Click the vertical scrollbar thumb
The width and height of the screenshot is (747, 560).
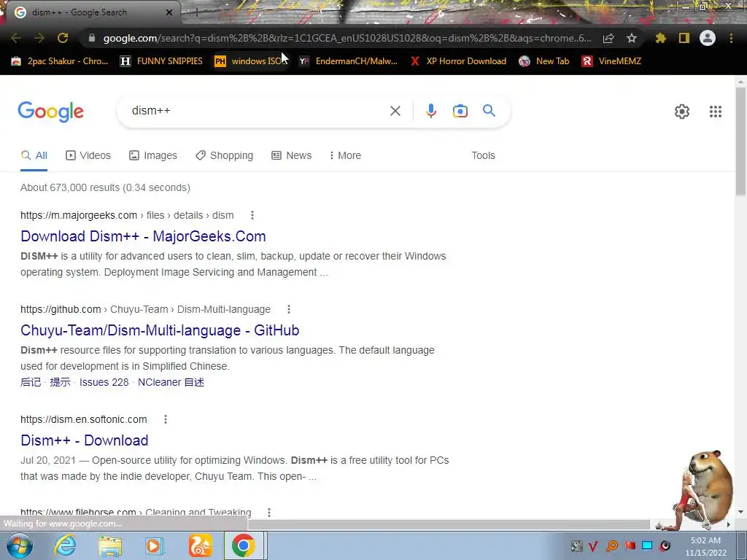click(740, 141)
